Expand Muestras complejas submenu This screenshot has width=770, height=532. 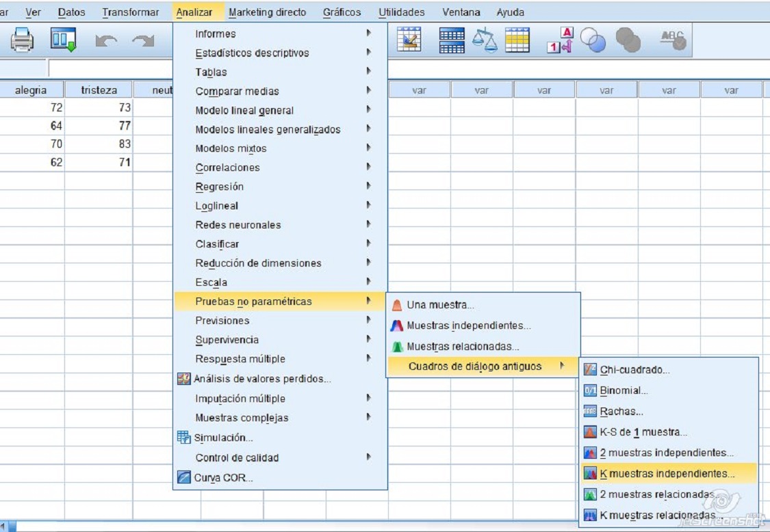click(280, 418)
